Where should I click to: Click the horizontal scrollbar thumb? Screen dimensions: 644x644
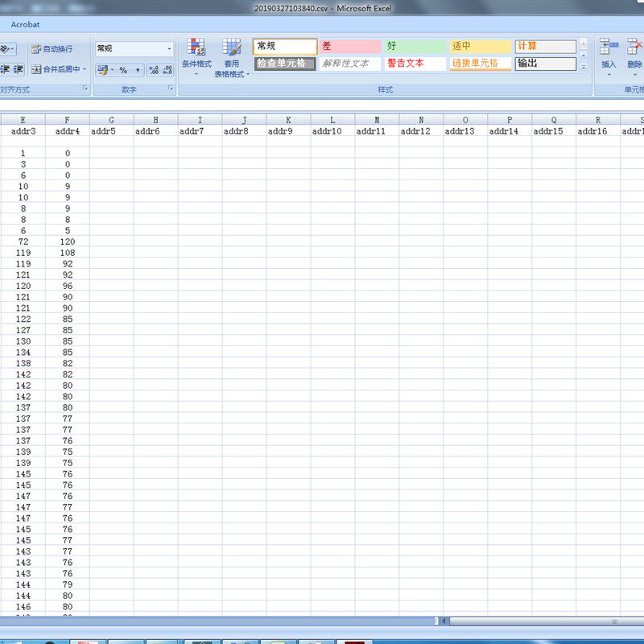pyautogui.click(x=547, y=621)
